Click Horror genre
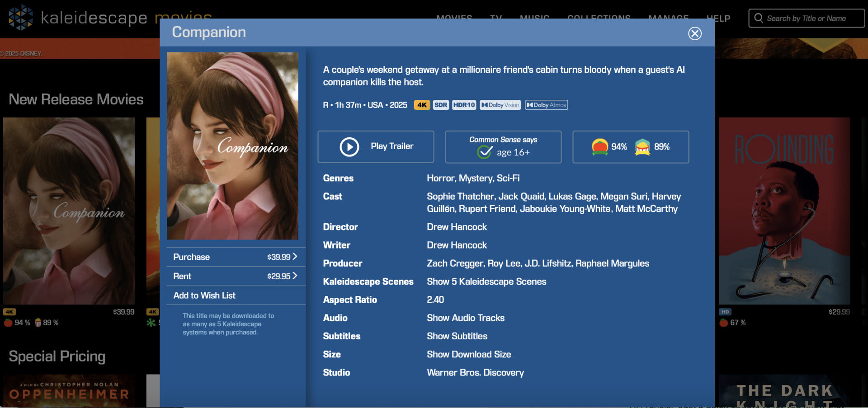 coord(440,178)
